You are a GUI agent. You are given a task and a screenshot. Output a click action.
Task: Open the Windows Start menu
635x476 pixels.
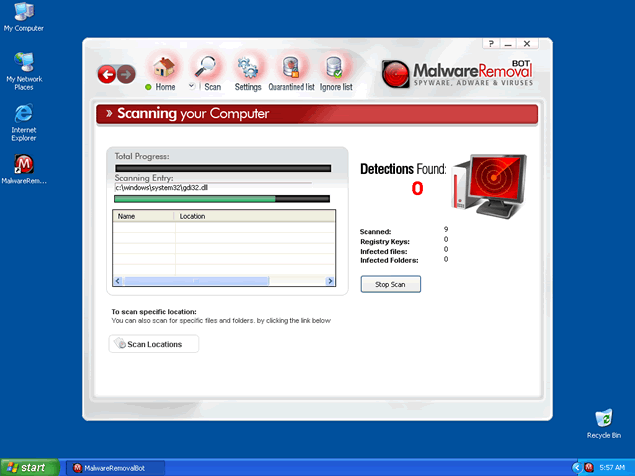tap(27, 467)
